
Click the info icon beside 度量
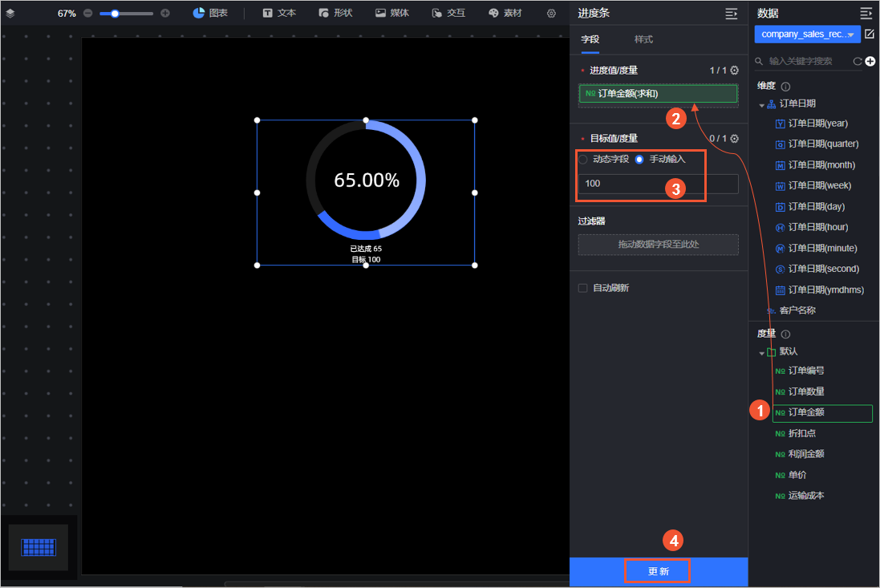785,335
